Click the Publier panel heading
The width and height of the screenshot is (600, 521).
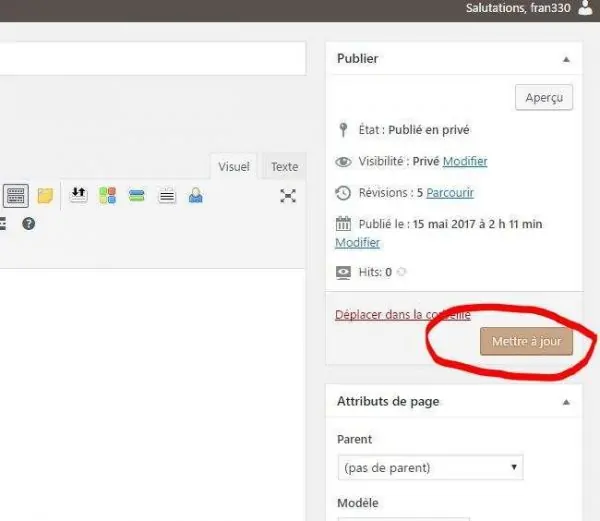pos(357,59)
